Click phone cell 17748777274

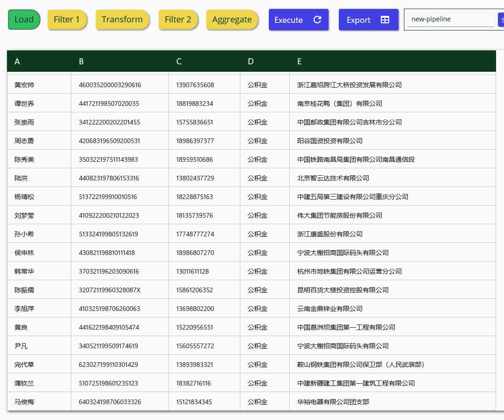[x=204, y=234]
